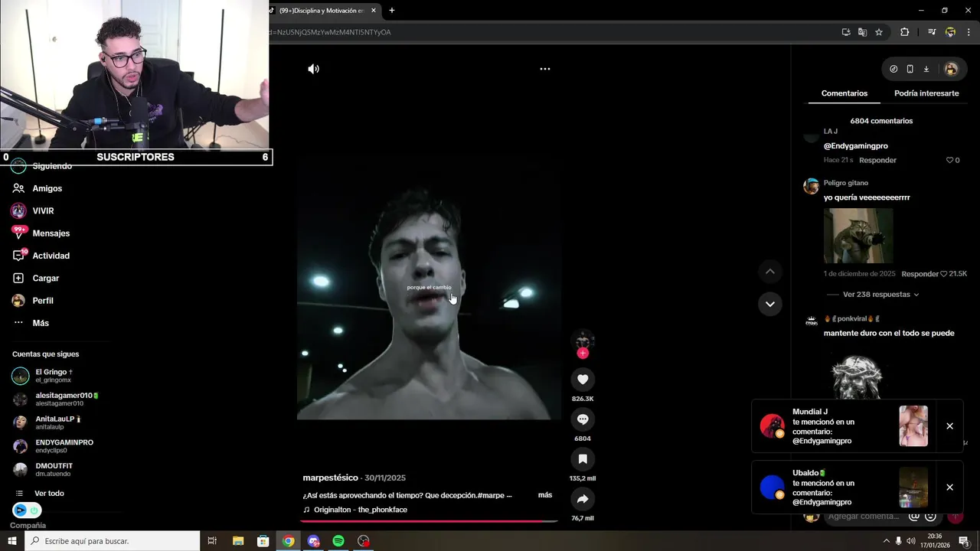Switch to the Podría interesarte tab

point(926,93)
